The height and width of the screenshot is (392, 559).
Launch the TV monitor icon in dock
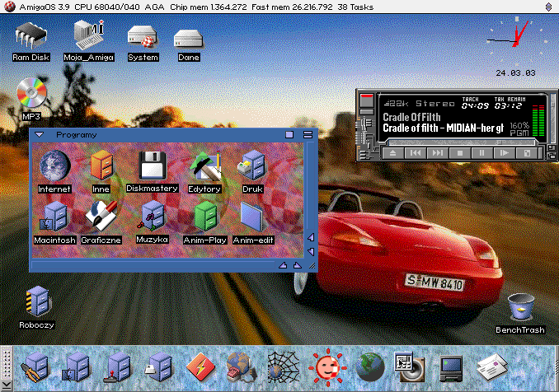(x=451, y=368)
